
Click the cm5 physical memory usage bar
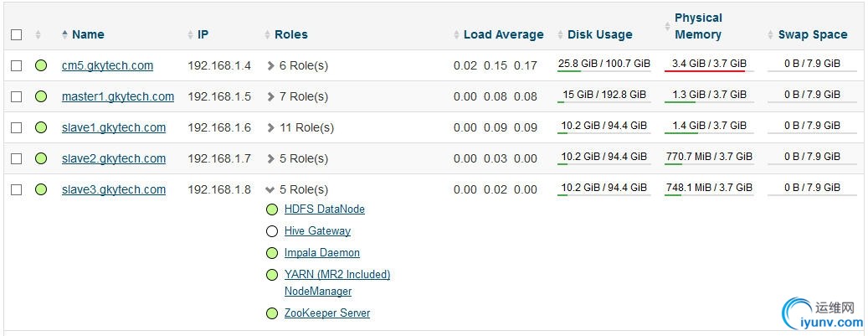pyautogui.click(x=709, y=65)
